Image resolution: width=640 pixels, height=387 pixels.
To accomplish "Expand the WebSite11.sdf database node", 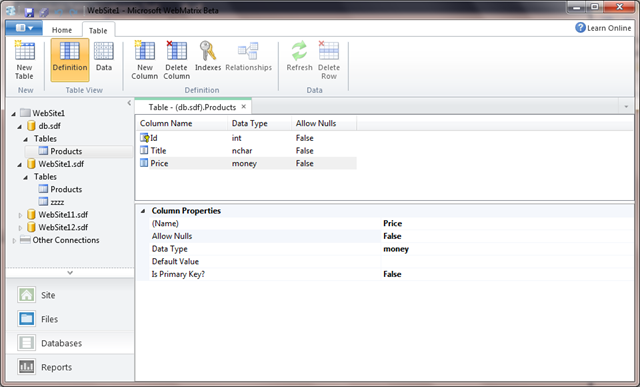I will point(20,215).
